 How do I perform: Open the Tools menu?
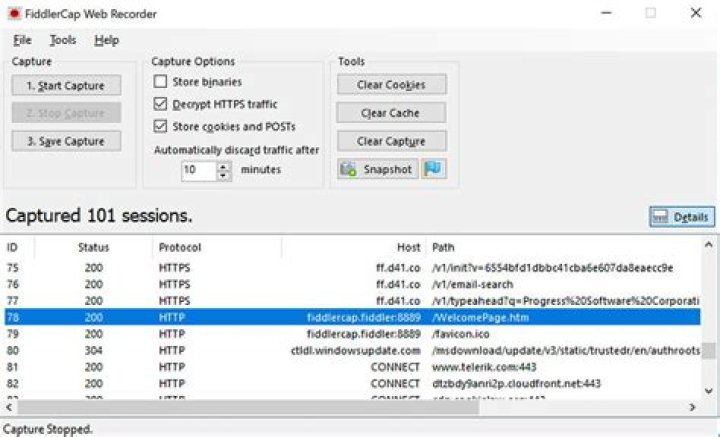62,40
